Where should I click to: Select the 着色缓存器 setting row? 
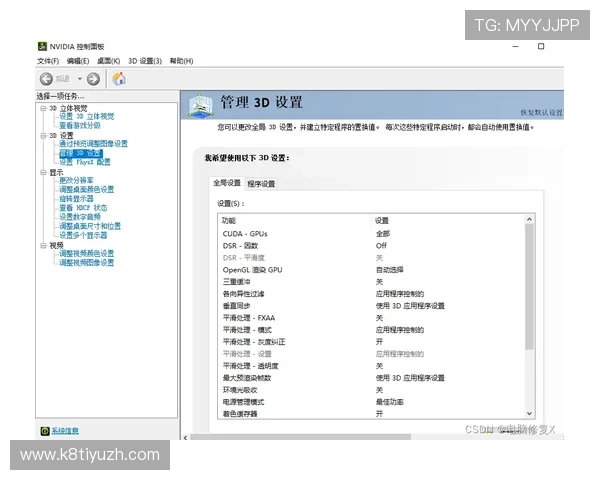click(x=371, y=414)
